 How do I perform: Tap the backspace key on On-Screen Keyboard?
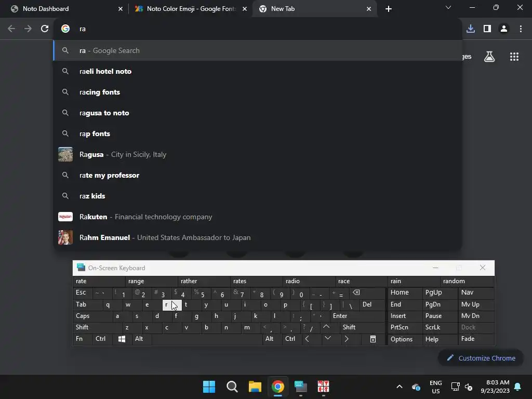tap(368, 293)
